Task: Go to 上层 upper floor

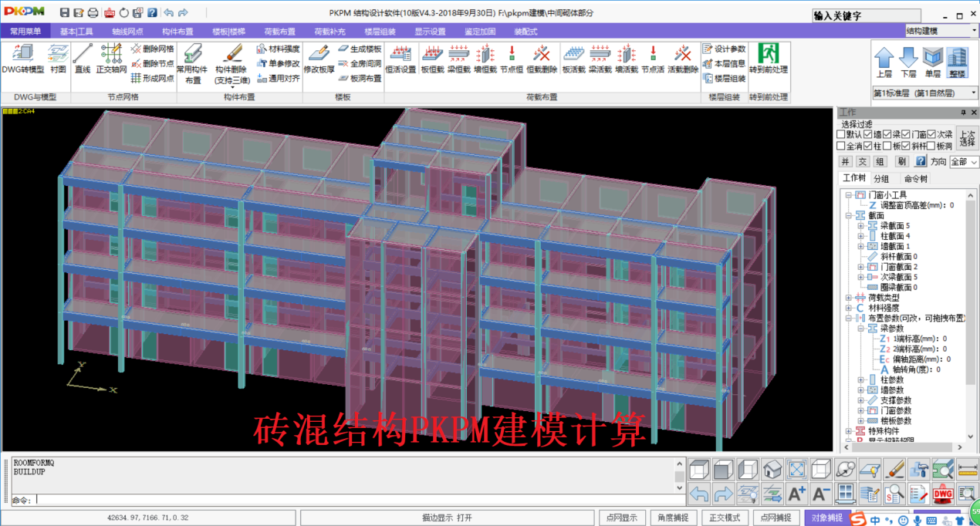Action: [884, 62]
